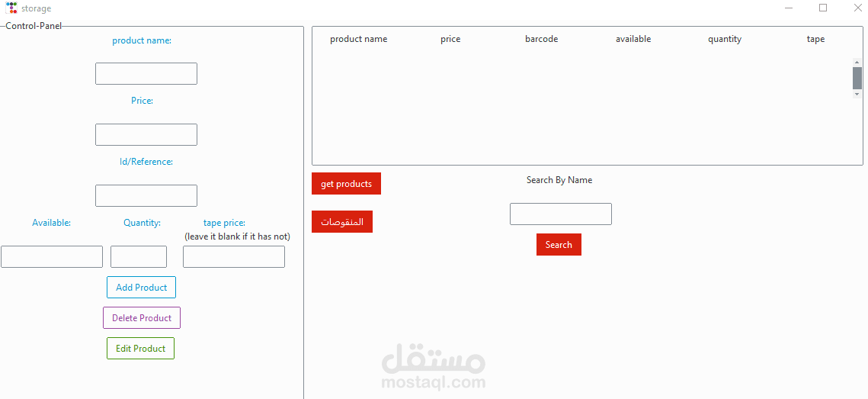Focus the Search By Name input field
The height and width of the screenshot is (399, 868).
coord(561,214)
